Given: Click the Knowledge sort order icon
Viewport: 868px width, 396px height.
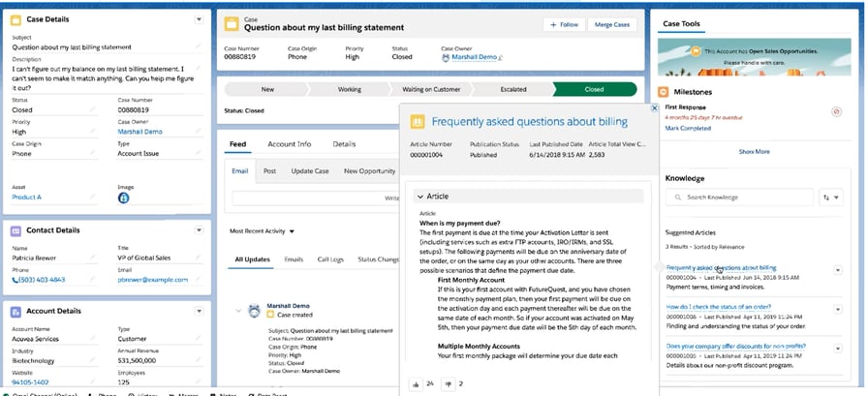Looking at the screenshot, I should [x=831, y=198].
